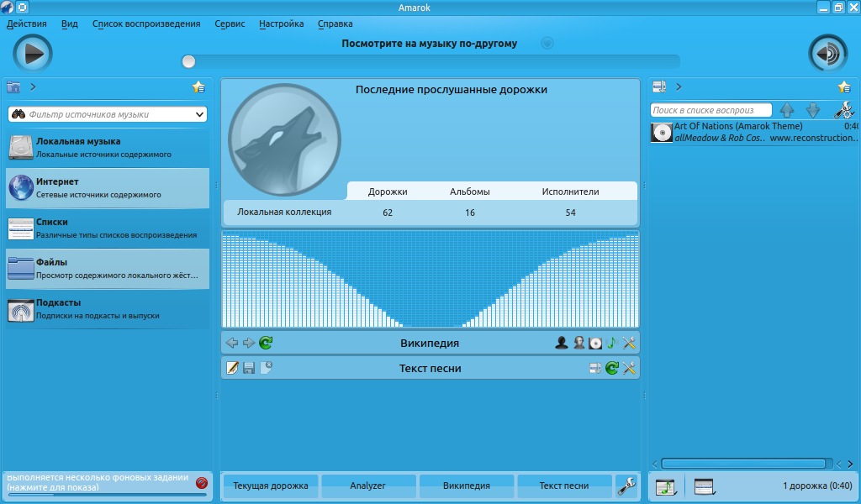Reload lyrics with the green refresh icon

[x=612, y=368]
